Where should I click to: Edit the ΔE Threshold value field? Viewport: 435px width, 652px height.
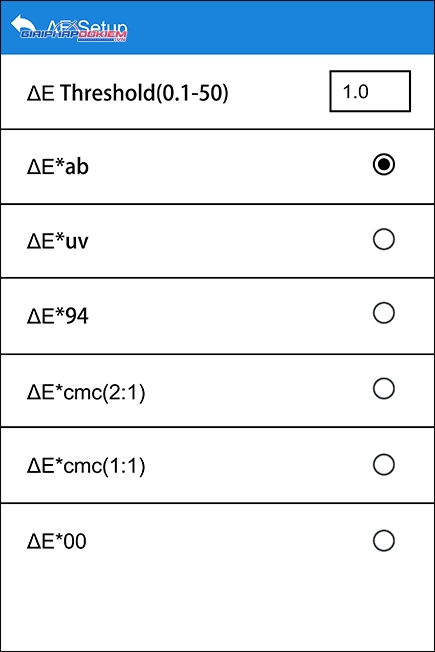tap(370, 91)
